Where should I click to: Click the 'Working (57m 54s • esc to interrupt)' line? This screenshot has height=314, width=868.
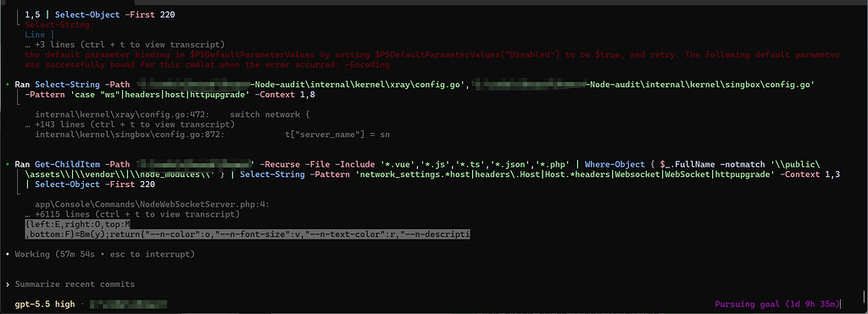pyautogui.click(x=104, y=254)
